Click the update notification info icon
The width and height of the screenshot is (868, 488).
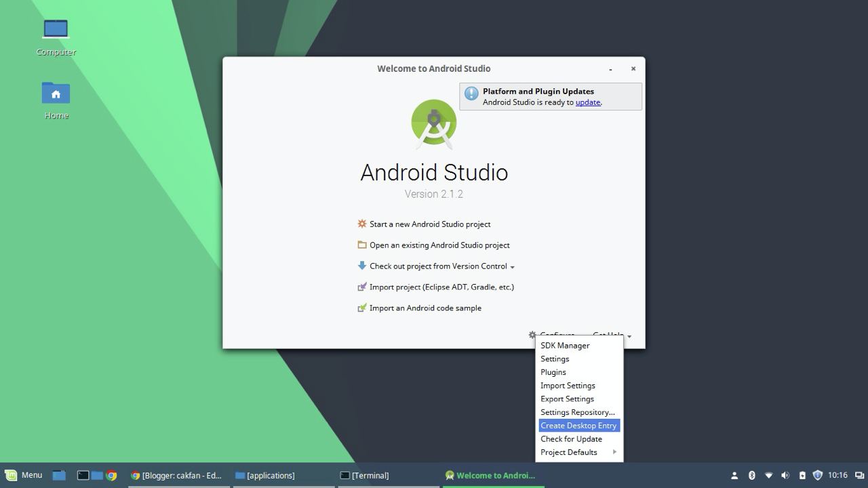471,94
